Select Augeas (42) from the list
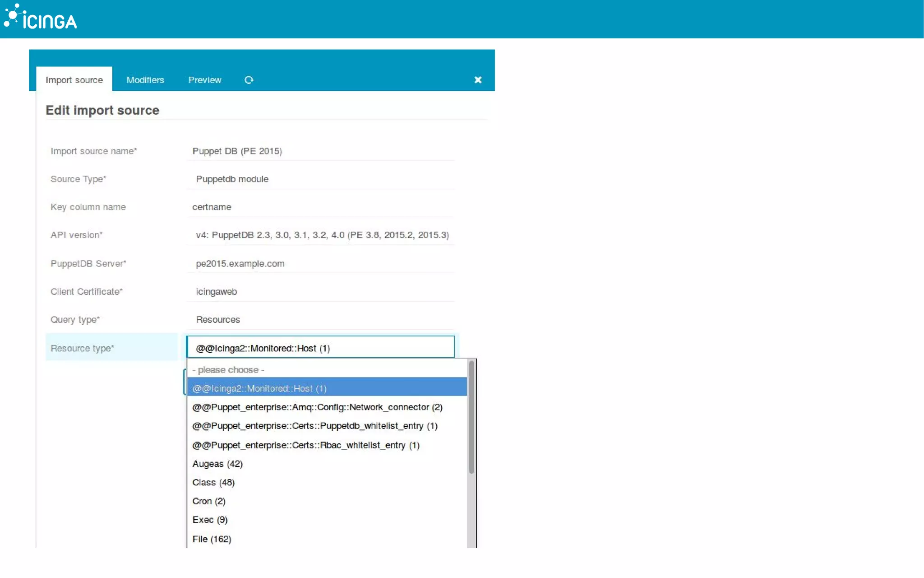Screen dimensions: 924x578 point(217,464)
